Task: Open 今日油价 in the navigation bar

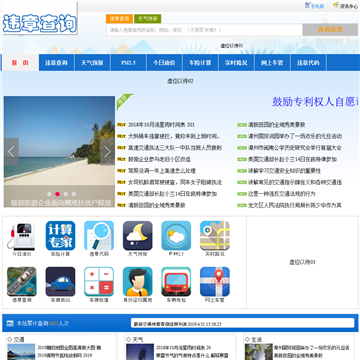Action: point(164,63)
